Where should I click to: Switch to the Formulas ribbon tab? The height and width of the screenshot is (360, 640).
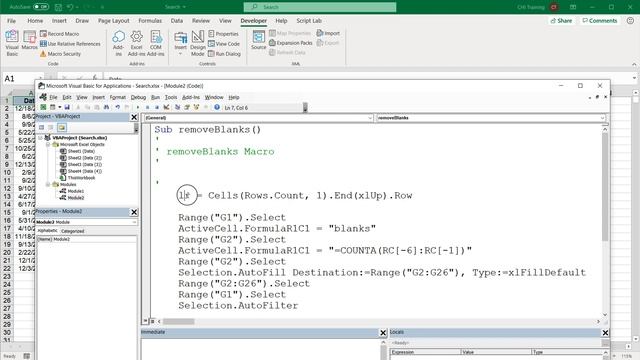(150, 20)
